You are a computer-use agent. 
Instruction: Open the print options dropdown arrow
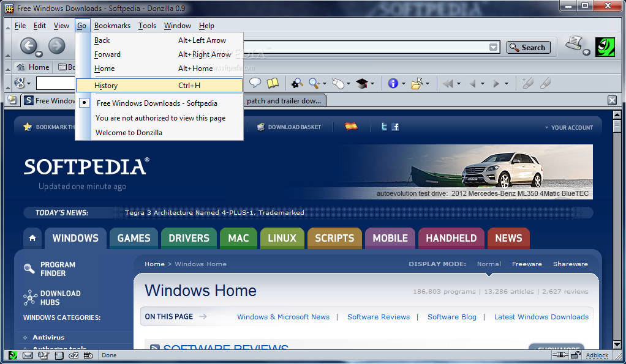[x=586, y=52]
